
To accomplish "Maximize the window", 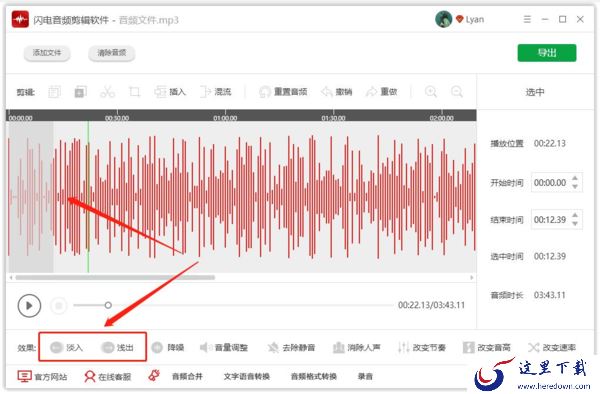I will tap(562, 19).
